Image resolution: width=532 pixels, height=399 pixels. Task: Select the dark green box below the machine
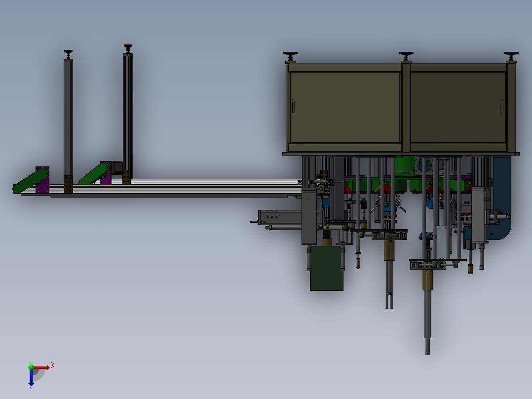click(x=327, y=268)
